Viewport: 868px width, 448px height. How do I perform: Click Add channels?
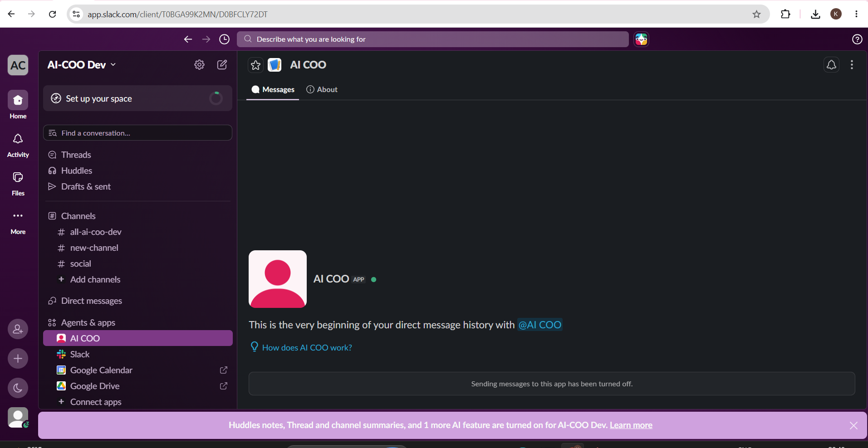[137, 279]
